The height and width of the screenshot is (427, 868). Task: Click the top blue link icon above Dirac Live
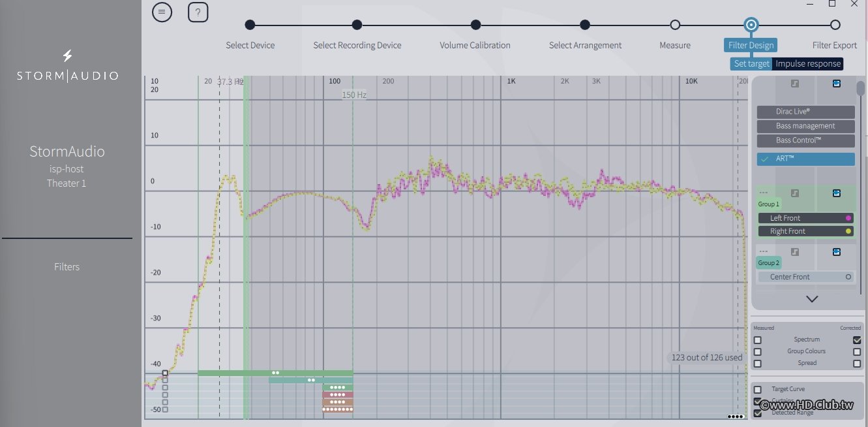(x=837, y=84)
